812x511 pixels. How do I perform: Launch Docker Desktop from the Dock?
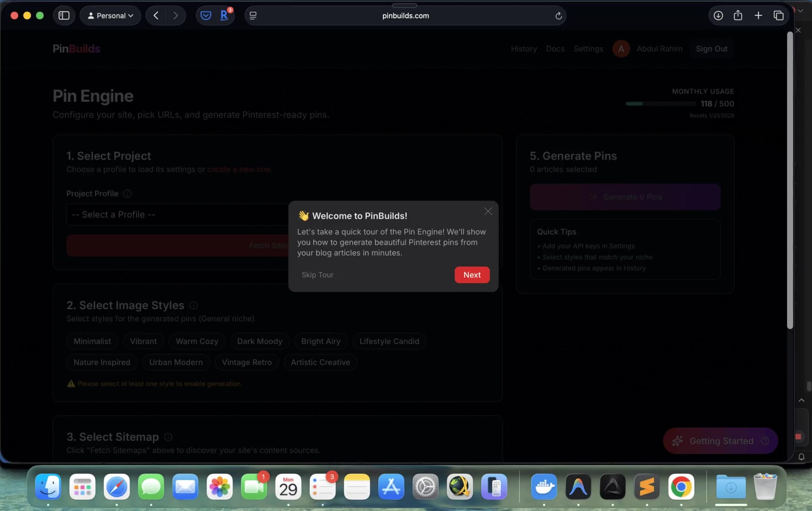pos(544,486)
